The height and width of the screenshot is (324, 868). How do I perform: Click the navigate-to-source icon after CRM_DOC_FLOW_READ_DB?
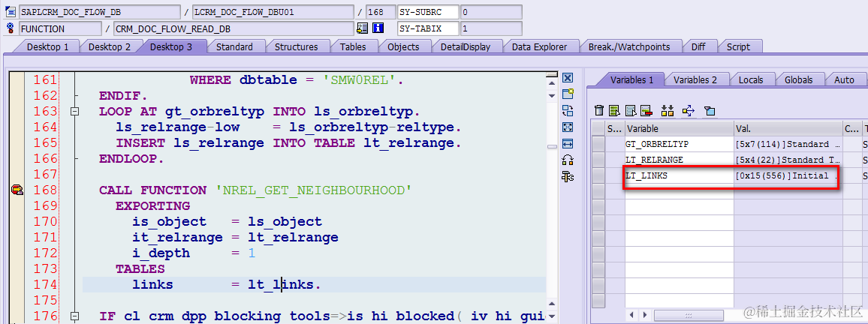(x=363, y=28)
